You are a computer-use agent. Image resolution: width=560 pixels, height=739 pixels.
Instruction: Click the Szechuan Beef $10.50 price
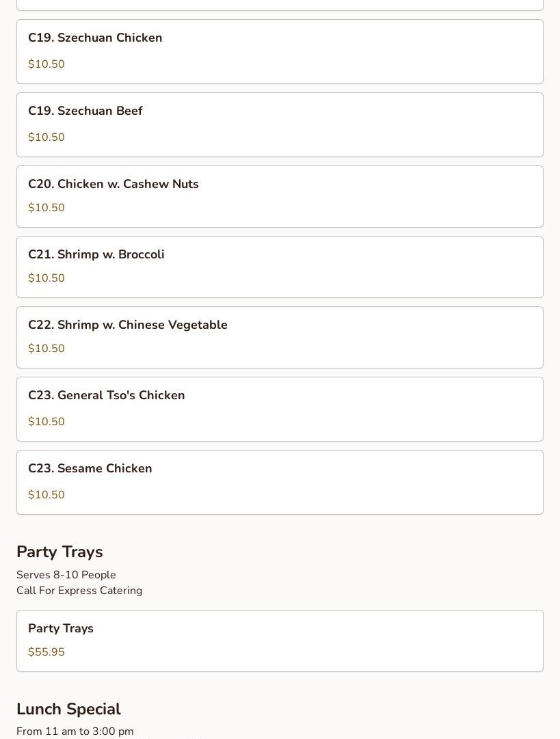46,137
